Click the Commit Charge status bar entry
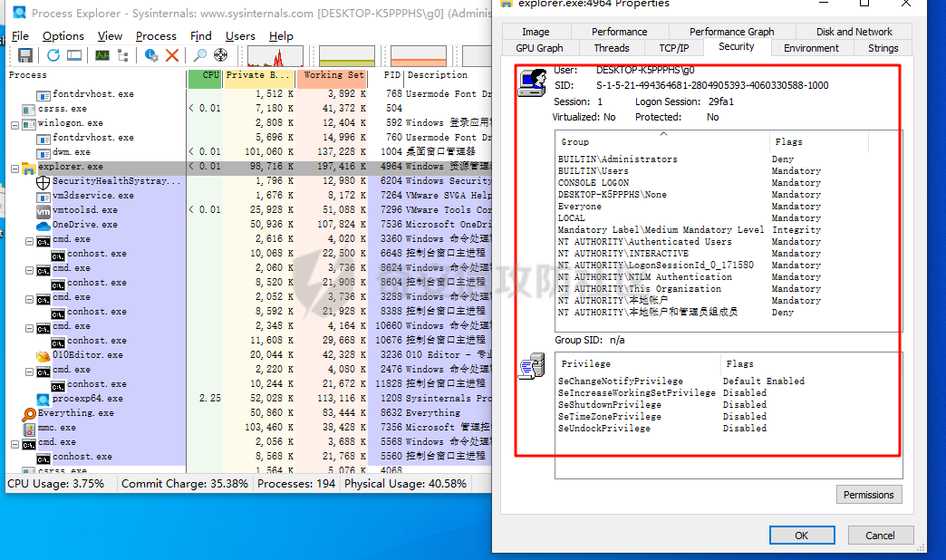The height and width of the screenshot is (560, 946). pos(185,484)
